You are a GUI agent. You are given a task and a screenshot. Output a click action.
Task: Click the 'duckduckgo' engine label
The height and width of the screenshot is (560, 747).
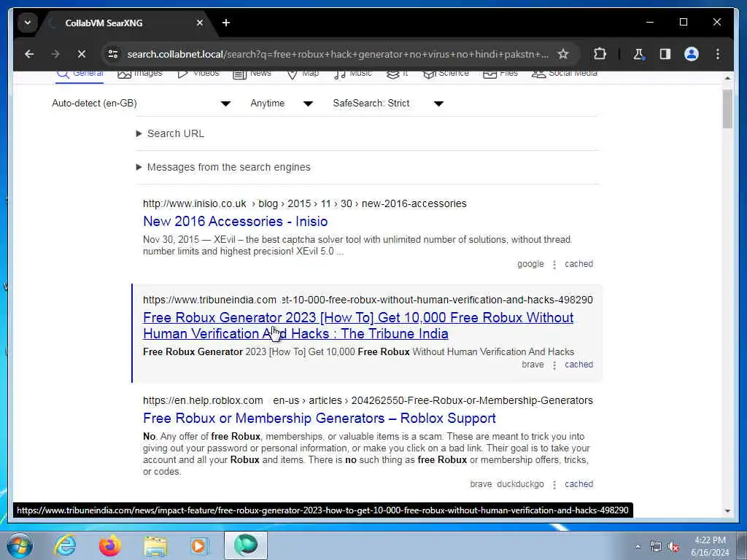point(520,484)
